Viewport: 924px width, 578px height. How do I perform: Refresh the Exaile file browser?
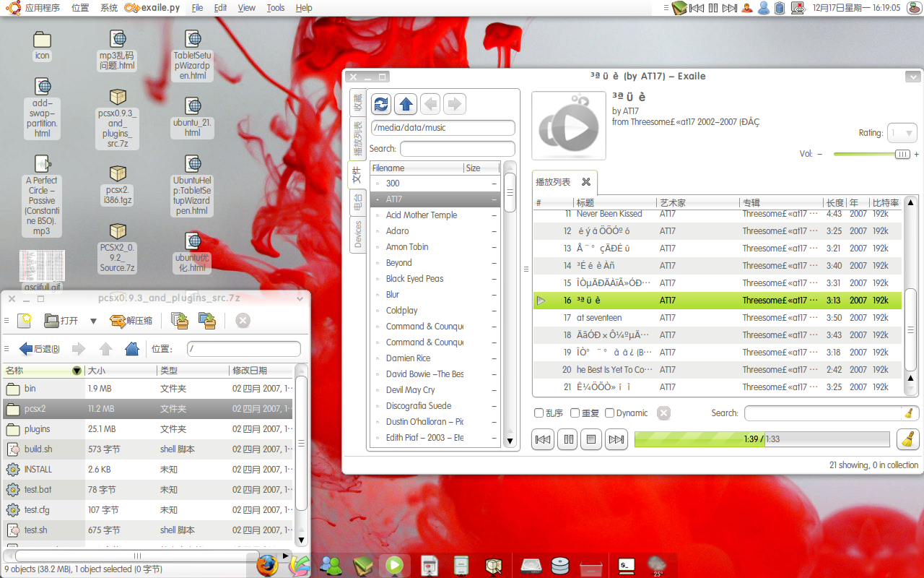tap(381, 104)
